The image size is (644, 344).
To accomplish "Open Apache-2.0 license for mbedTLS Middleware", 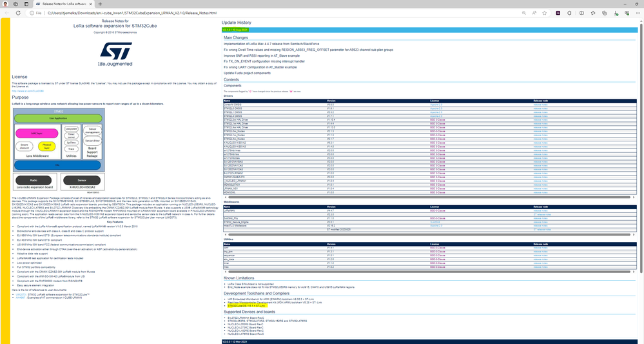I will (x=436, y=226).
